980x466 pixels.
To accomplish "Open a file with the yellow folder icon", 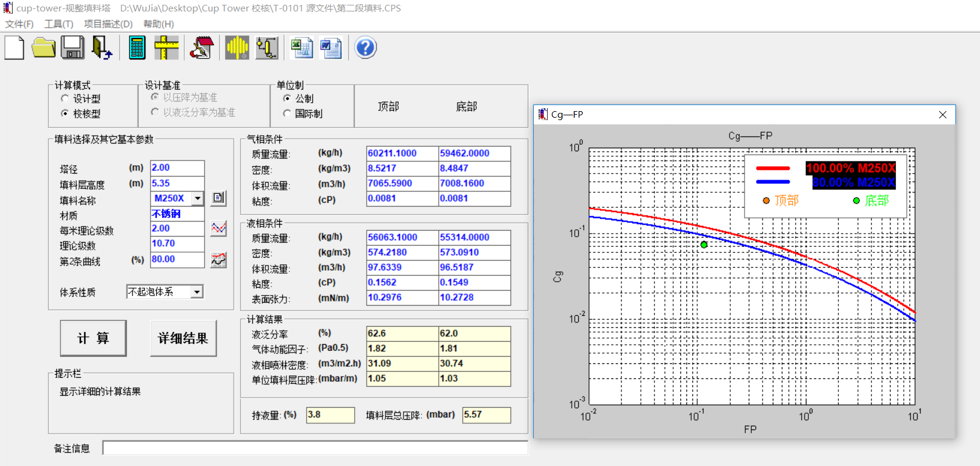I will coord(44,48).
